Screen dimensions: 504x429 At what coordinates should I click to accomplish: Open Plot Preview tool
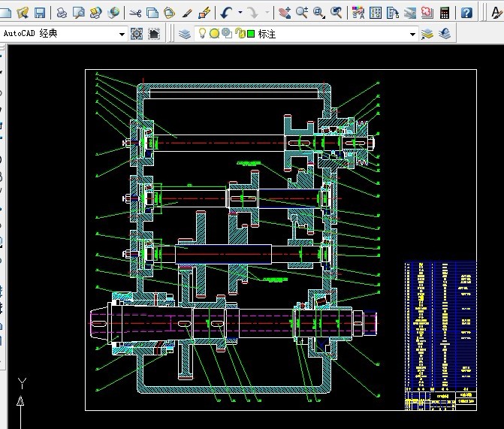(x=78, y=13)
